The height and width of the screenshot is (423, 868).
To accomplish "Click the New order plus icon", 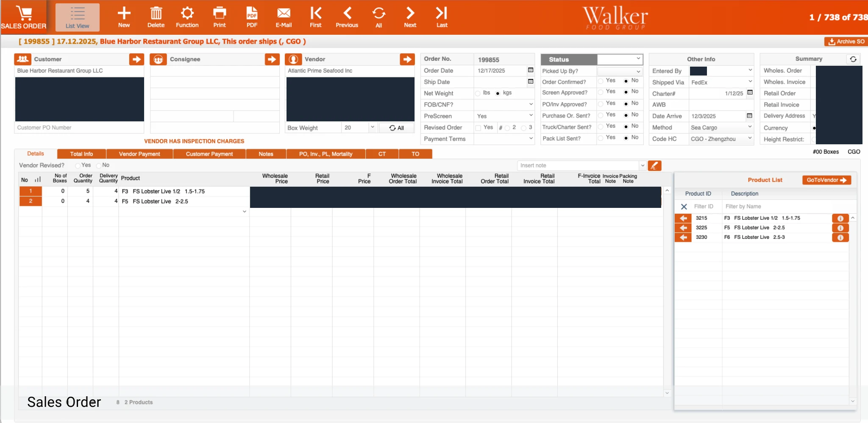I will [124, 13].
